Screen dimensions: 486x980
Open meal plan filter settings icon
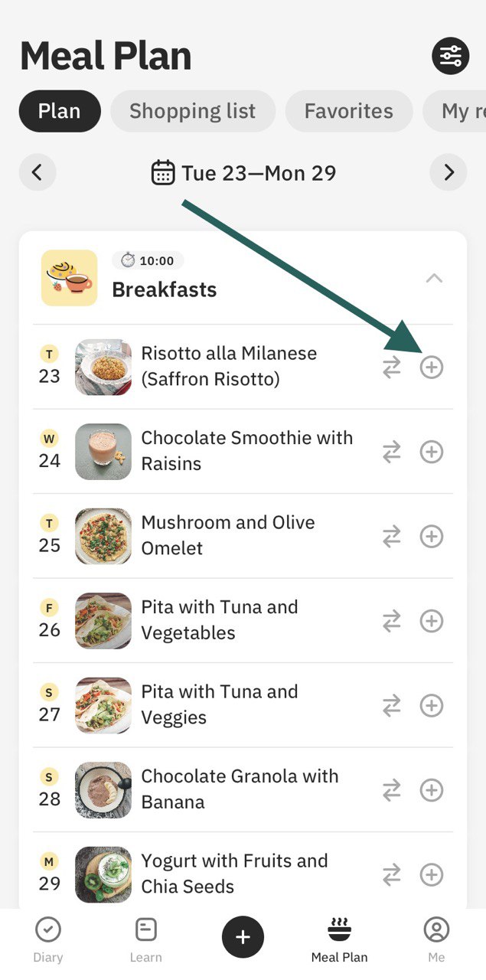pos(451,56)
